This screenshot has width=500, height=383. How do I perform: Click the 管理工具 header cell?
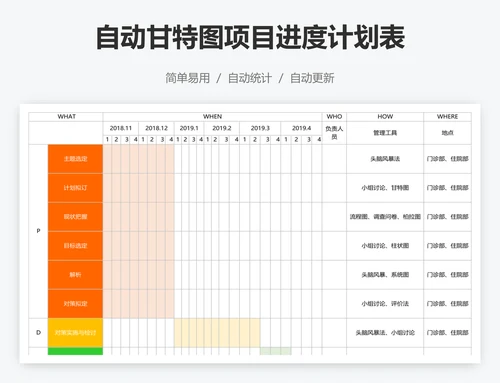tap(385, 133)
